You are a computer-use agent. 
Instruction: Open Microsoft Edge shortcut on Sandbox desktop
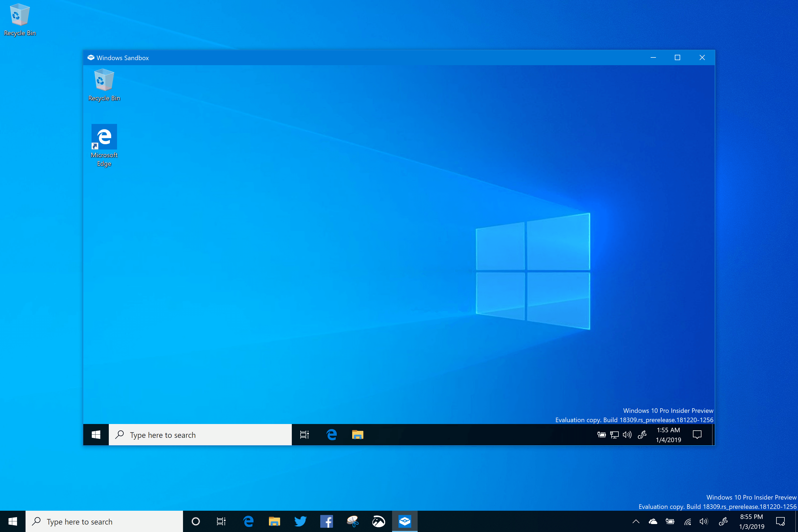(104, 137)
